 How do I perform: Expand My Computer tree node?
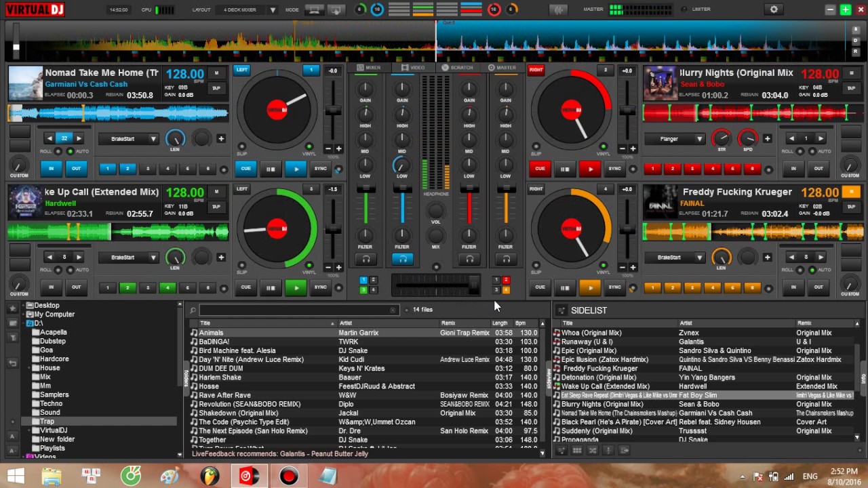[x=22, y=314]
